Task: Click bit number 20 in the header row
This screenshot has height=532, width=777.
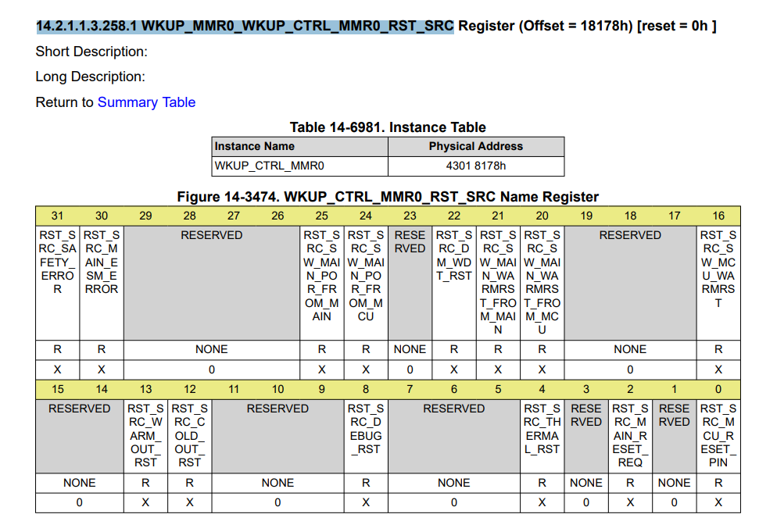Action: (542, 216)
